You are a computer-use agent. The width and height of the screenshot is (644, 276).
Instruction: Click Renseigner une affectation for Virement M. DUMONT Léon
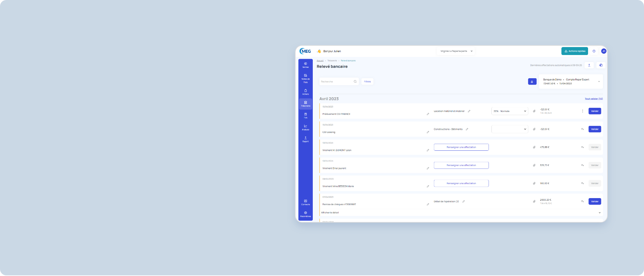[461, 147]
